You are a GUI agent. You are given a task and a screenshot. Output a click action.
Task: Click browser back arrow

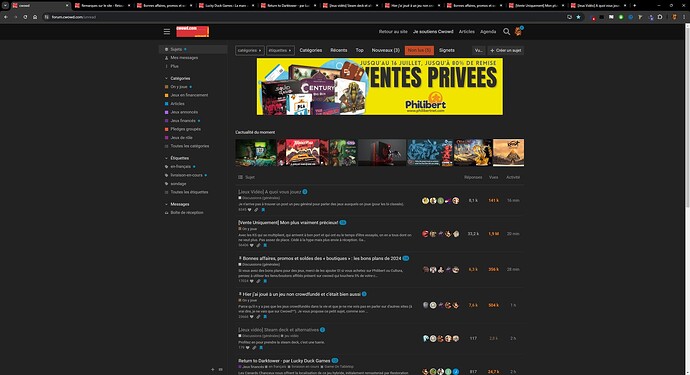tap(6, 17)
